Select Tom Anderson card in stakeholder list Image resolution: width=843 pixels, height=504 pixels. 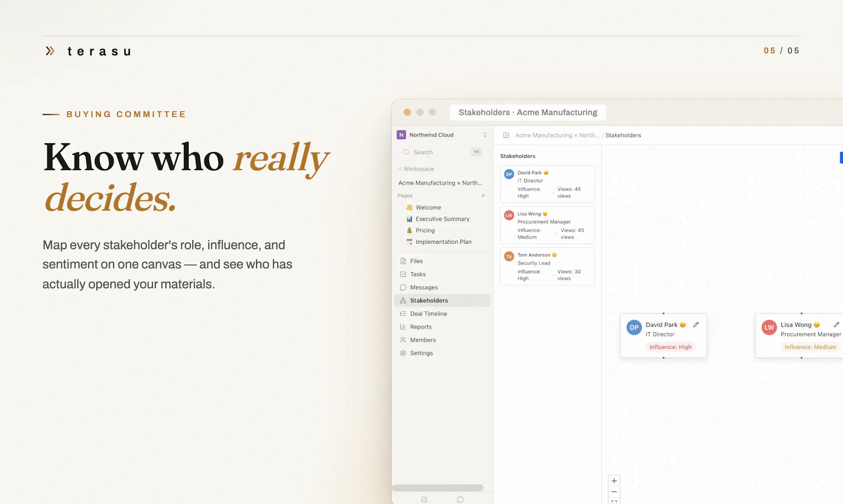pos(547,266)
